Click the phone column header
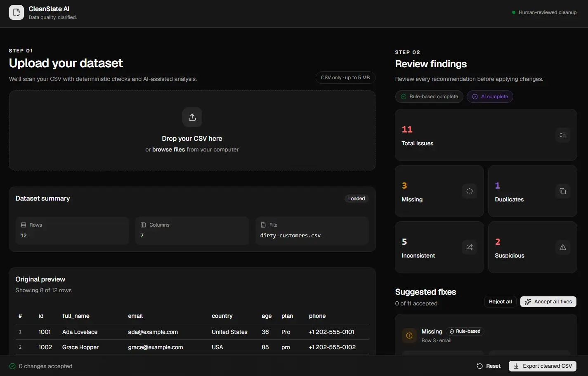588x376 pixels. [x=317, y=316]
